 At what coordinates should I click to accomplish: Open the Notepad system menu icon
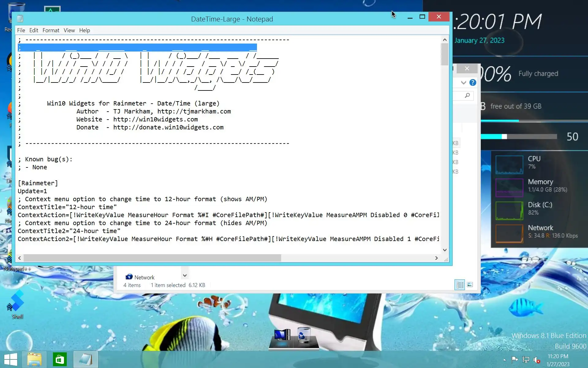pyautogui.click(x=20, y=19)
